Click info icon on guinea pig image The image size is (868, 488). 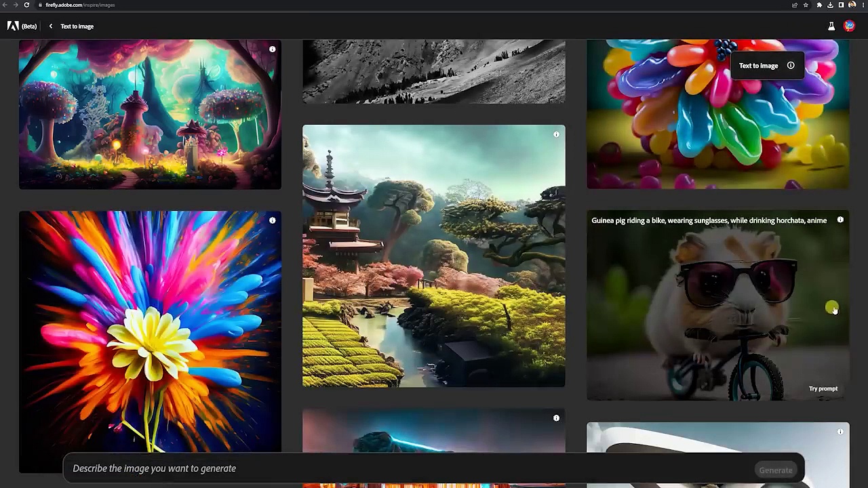click(x=840, y=220)
